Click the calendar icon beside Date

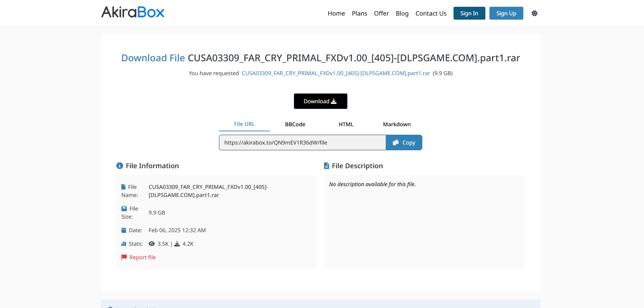point(124,230)
